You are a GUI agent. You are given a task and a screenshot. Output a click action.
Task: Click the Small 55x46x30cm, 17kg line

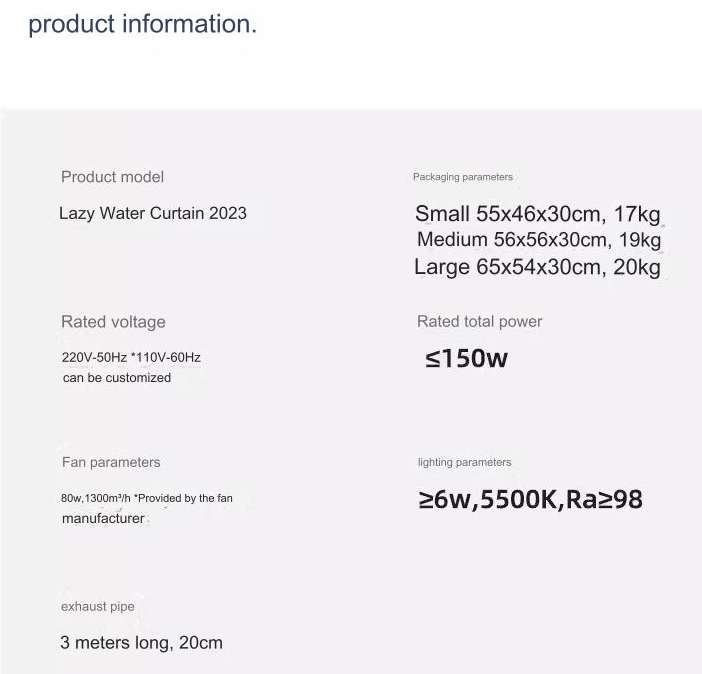[537, 214]
